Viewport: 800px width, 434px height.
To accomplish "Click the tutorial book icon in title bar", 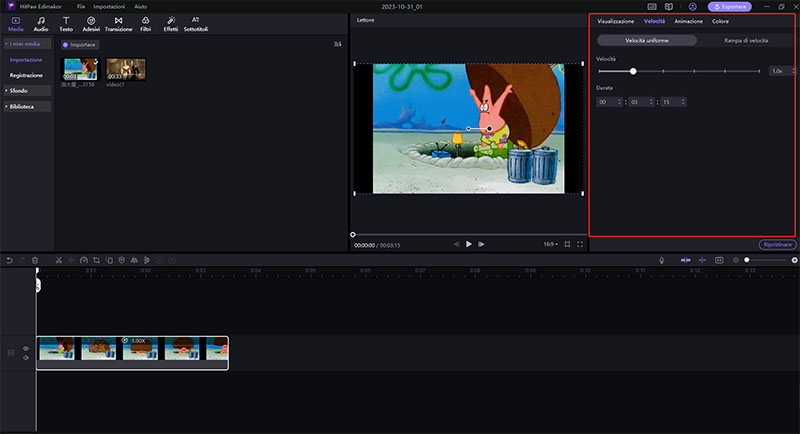I will (x=668, y=7).
